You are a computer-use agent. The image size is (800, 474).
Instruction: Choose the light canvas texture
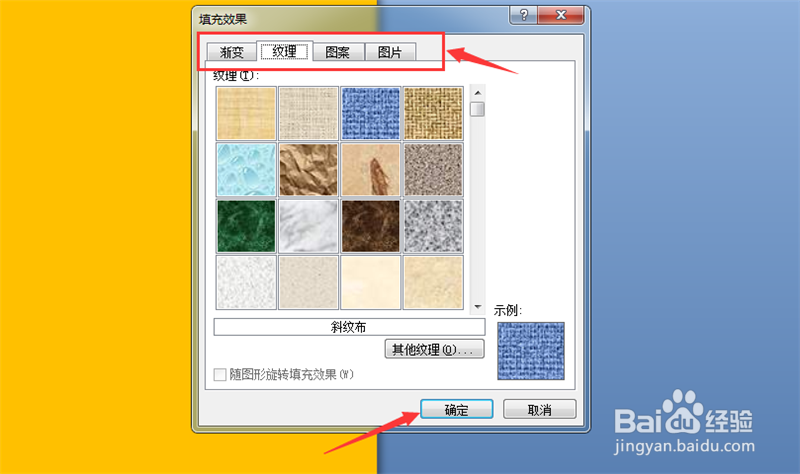309,113
